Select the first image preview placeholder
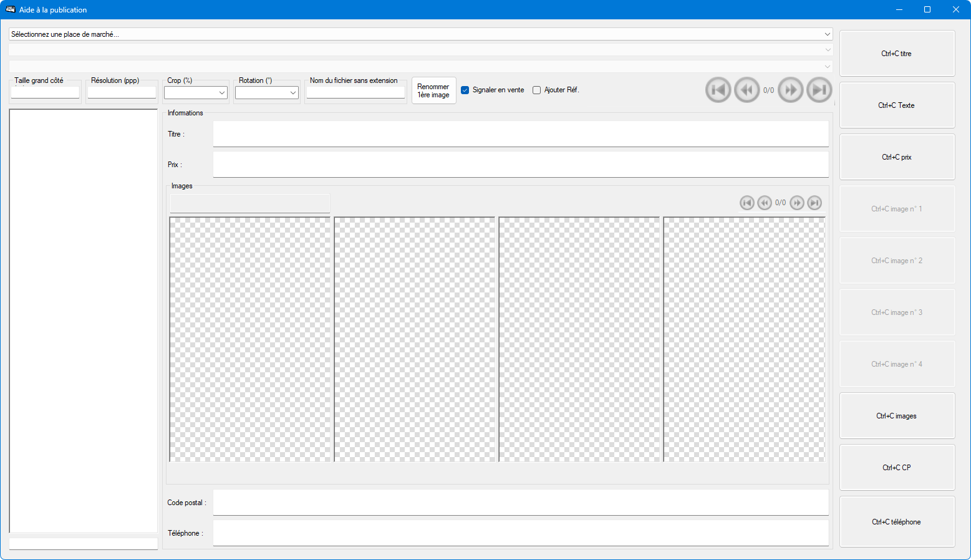Screen dimensions: 971x560 pyautogui.click(x=249, y=339)
